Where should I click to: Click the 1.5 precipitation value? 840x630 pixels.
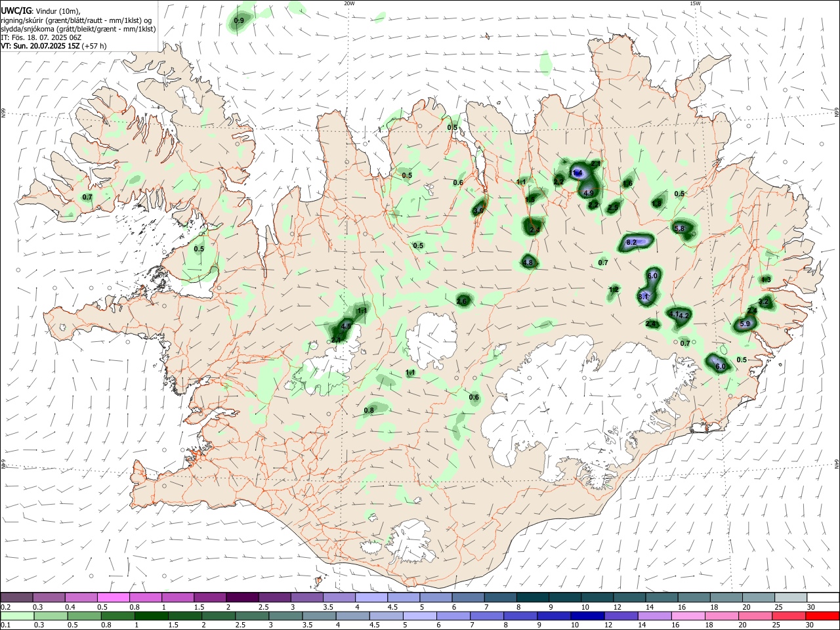pyautogui.click(x=530, y=199)
